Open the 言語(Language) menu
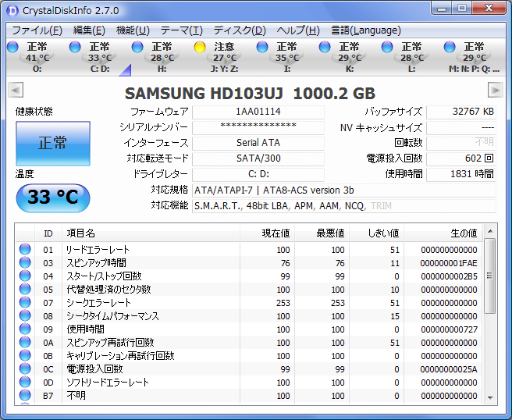512x420 pixels. click(366, 30)
